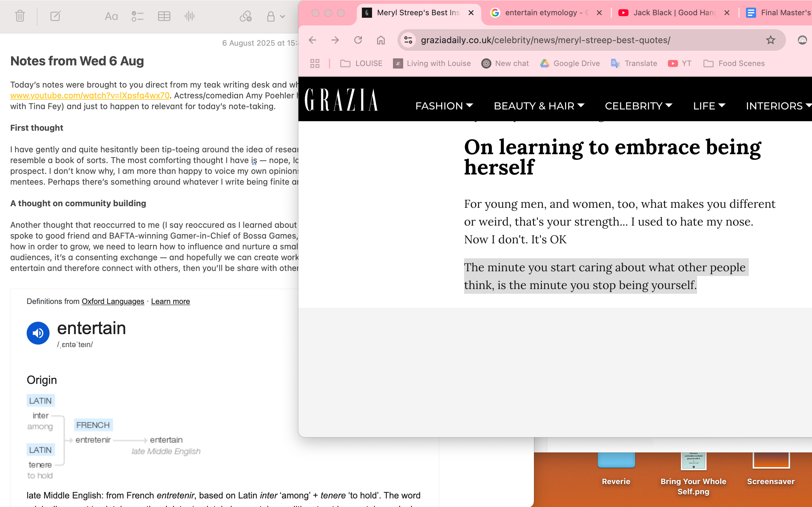Bookmark this page with the star icon
This screenshot has width=812, height=507.
[x=770, y=40]
